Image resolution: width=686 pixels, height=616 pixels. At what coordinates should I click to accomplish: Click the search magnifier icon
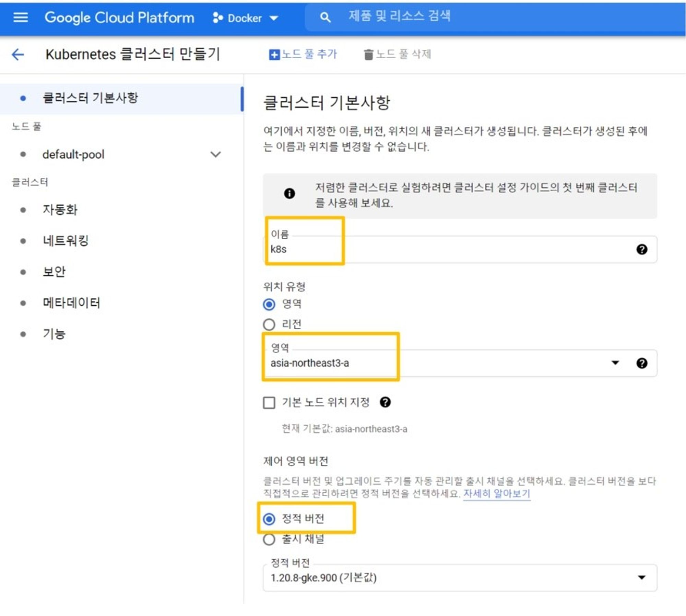pyautogui.click(x=325, y=17)
